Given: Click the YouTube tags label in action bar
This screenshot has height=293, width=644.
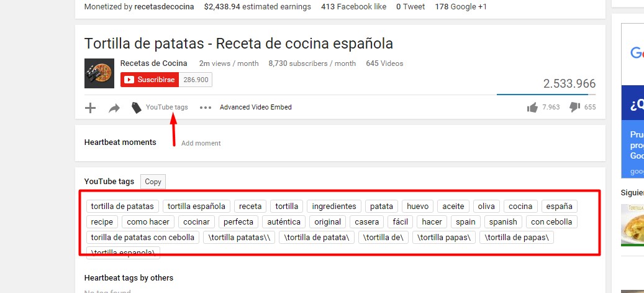Looking at the screenshot, I should point(167,107).
